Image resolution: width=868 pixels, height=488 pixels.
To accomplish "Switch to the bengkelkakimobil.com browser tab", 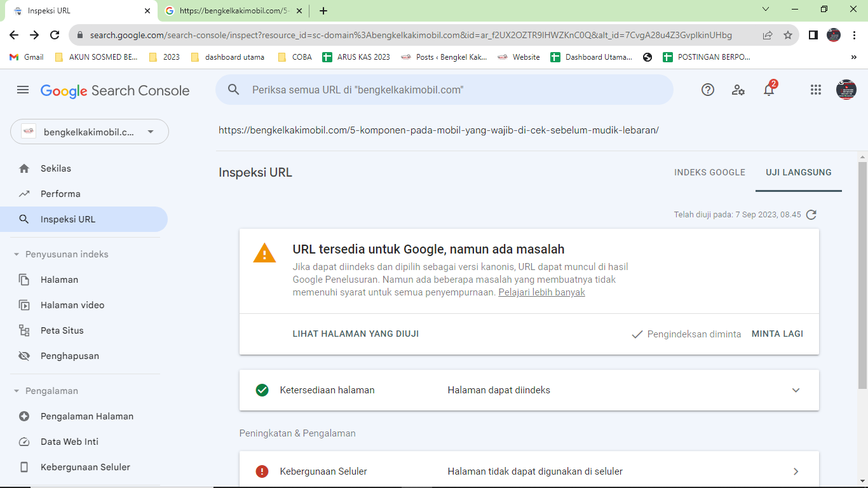I will point(233,11).
